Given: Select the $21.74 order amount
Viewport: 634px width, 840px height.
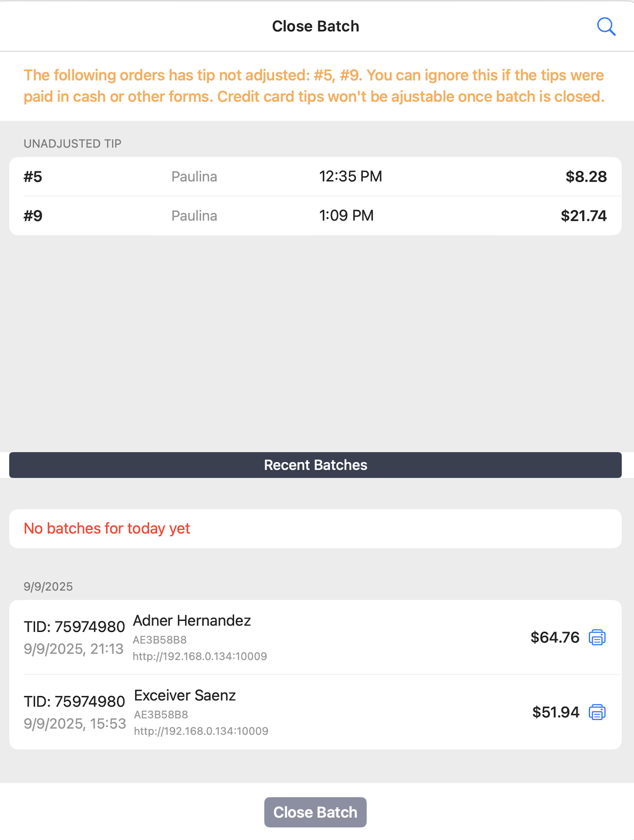Looking at the screenshot, I should click(583, 216).
